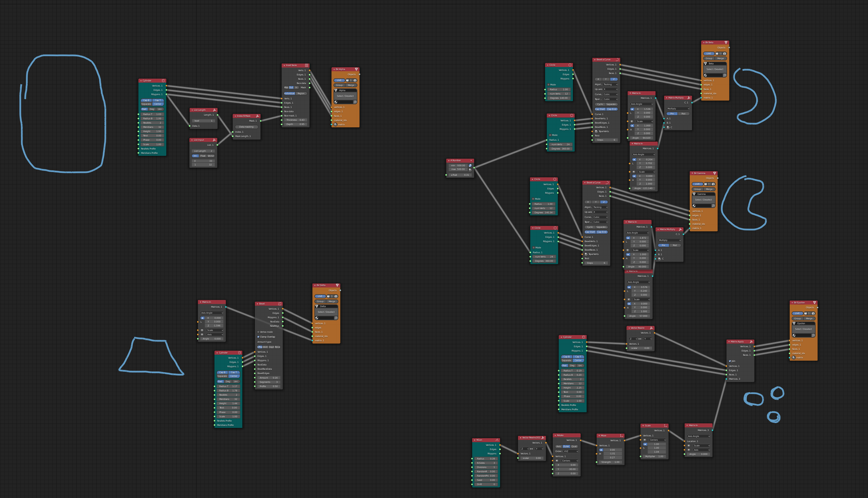Image resolution: width=868 pixels, height=498 pixels.
Task: Click the monitor icon next to LIVE in BV Beta
Action: [717, 54]
